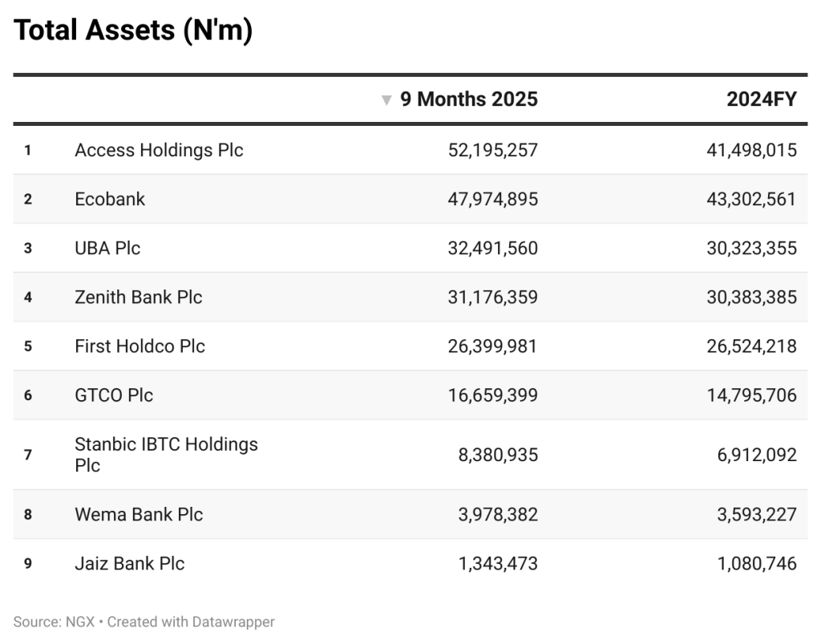
Task: Select Ecobank's 2024FY value 43,302,561
Action: click(751, 199)
